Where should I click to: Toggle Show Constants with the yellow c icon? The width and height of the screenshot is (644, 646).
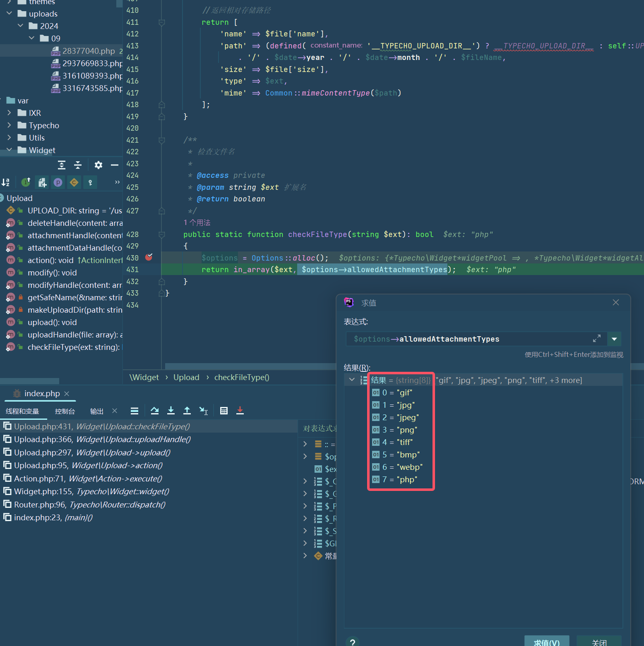pyautogui.click(x=74, y=182)
